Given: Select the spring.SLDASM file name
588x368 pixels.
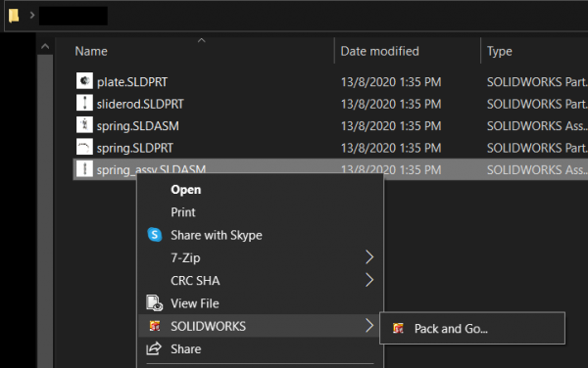Looking at the screenshot, I should click(137, 126).
